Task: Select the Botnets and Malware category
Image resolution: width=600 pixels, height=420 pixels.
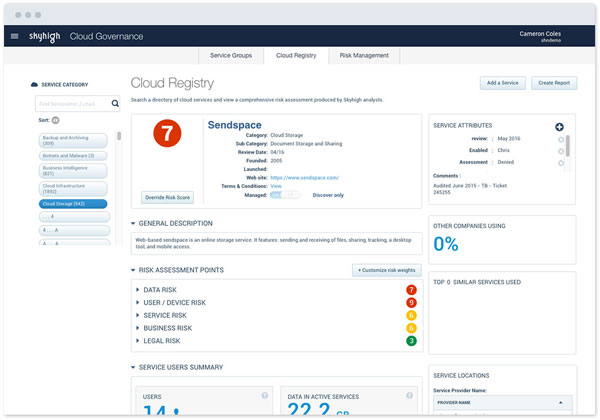Action: coord(73,156)
